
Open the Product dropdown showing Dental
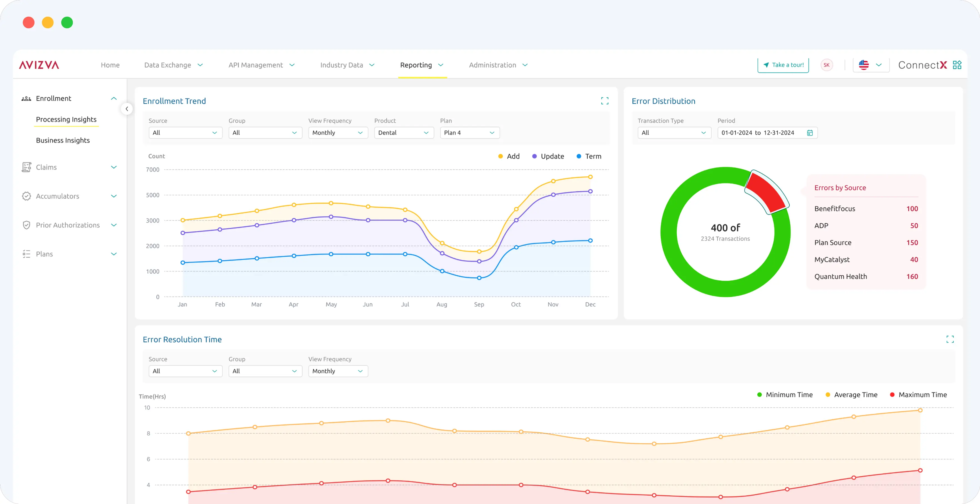pos(404,133)
